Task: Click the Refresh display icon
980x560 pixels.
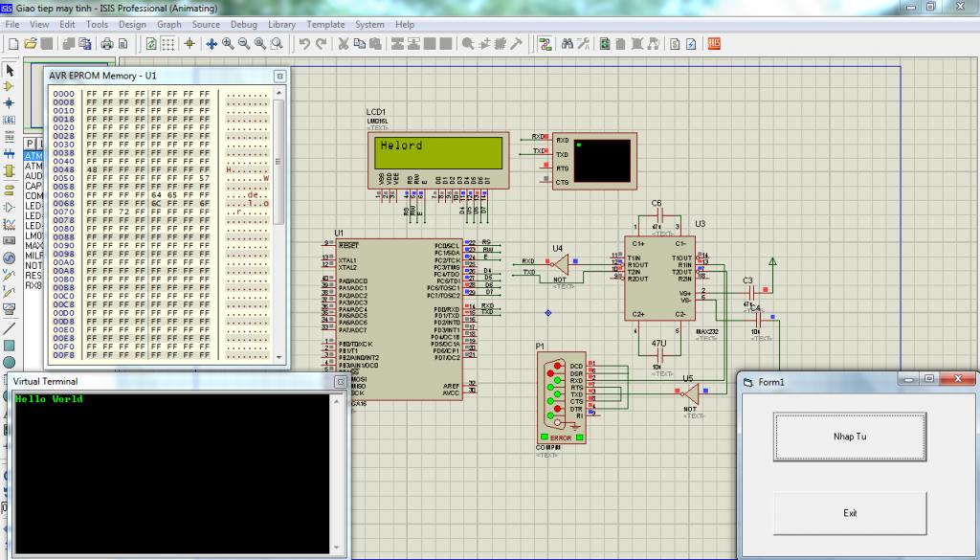Action: click(151, 43)
